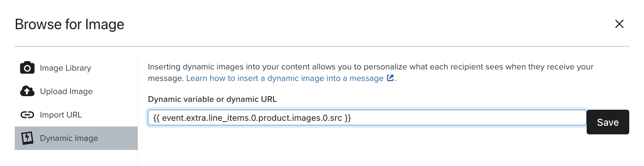
Task: Click the cloud upload icon
Action: 27,91
